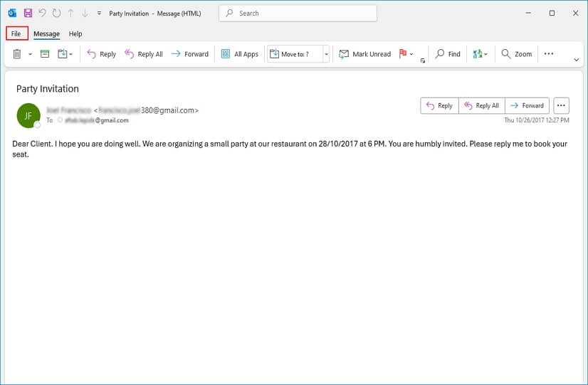
Task: Close the Party Invitation window
Action: click(x=576, y=13)
